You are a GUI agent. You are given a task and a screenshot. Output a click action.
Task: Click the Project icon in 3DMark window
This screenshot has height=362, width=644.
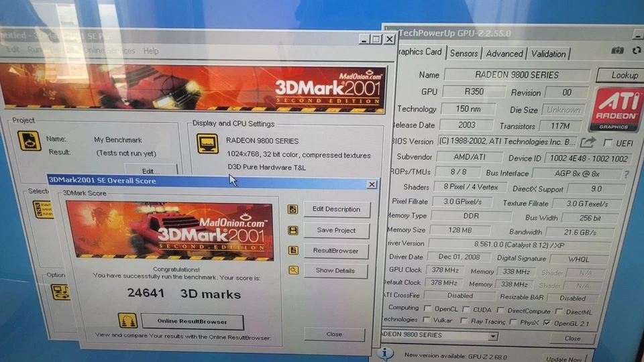[29, 141]
